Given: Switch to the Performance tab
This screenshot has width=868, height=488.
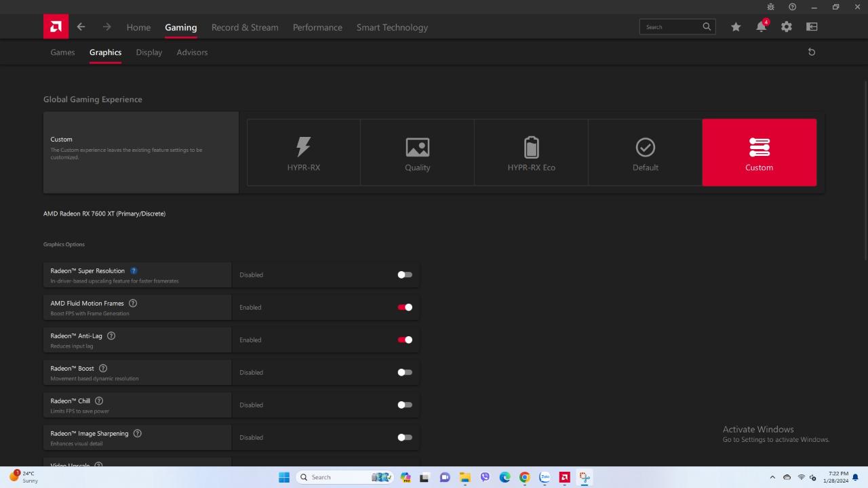Looking at the screenshot, I should pos(317,27).
